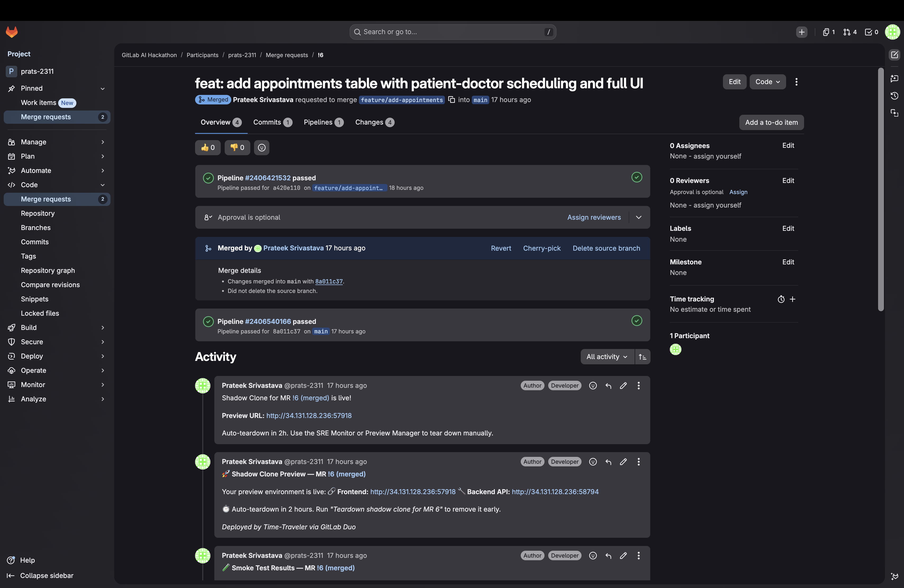This screenshot has width=904, height=588.
Task: Open the Code dropdown button
Action: point(767,82)
